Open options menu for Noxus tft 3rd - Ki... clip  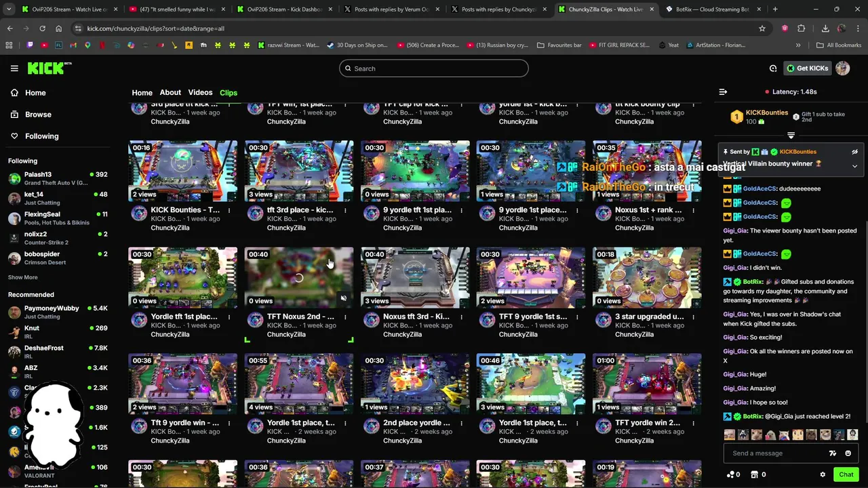pyautogui.click(x=461, y=317)
